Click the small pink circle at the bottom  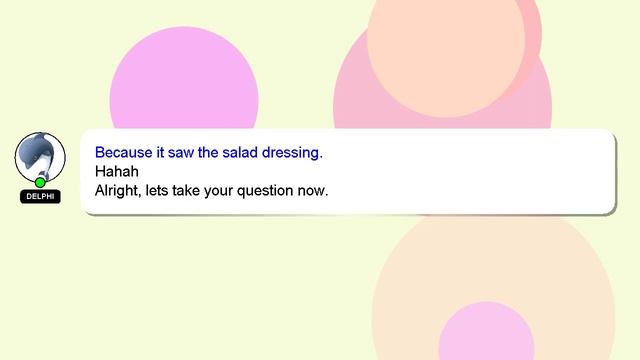point(487,333)
